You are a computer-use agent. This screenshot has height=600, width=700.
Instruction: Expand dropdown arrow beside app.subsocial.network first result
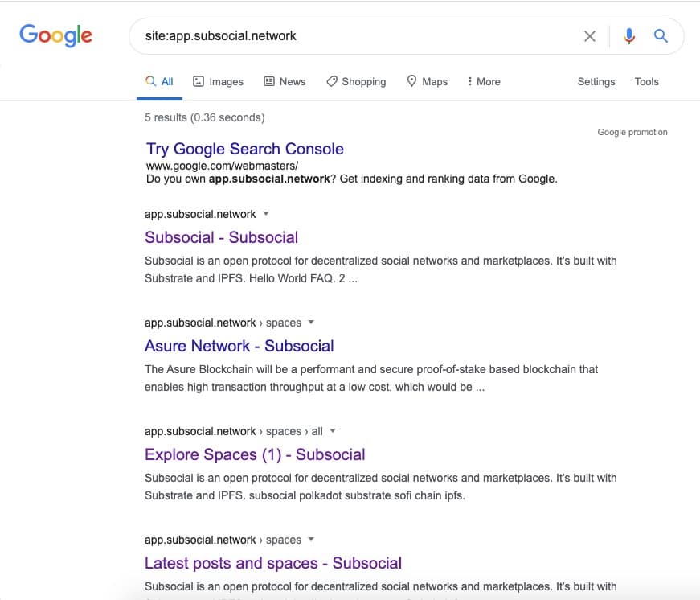coord(266,214)
